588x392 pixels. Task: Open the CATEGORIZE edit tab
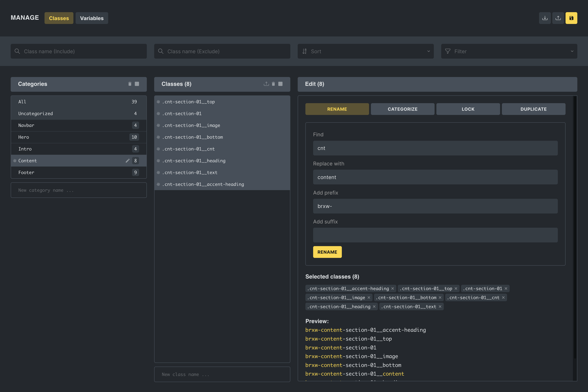(x=403, y=109)
